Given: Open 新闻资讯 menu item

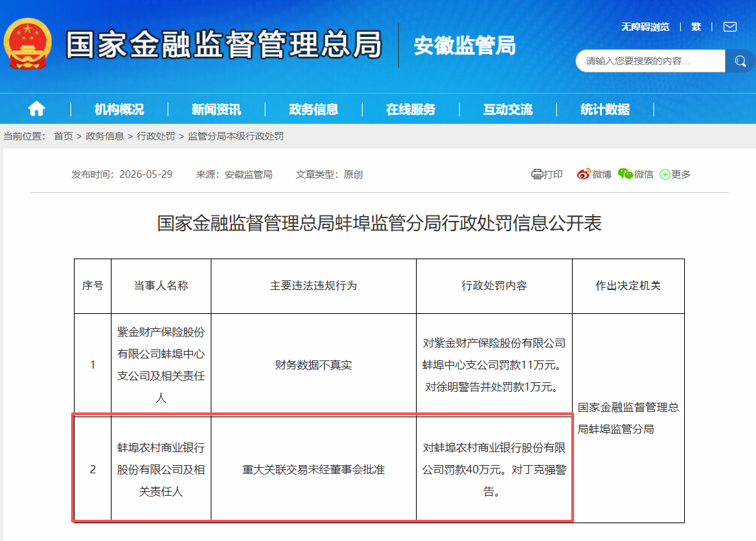Looking at the screenshot, I should click(216, 109).
